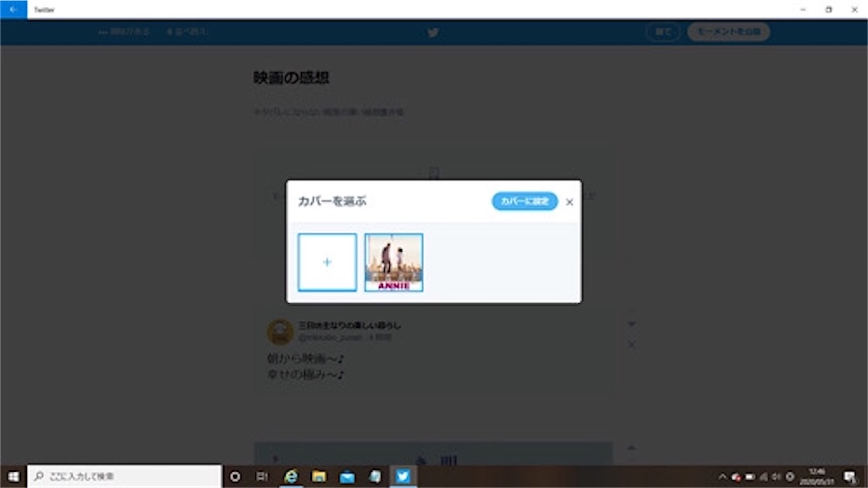The height and width of the screenshot is (488, 868).
Task: Open the taskbar app next to Mail
Action: pyautogui.click(x=375, y=476)
